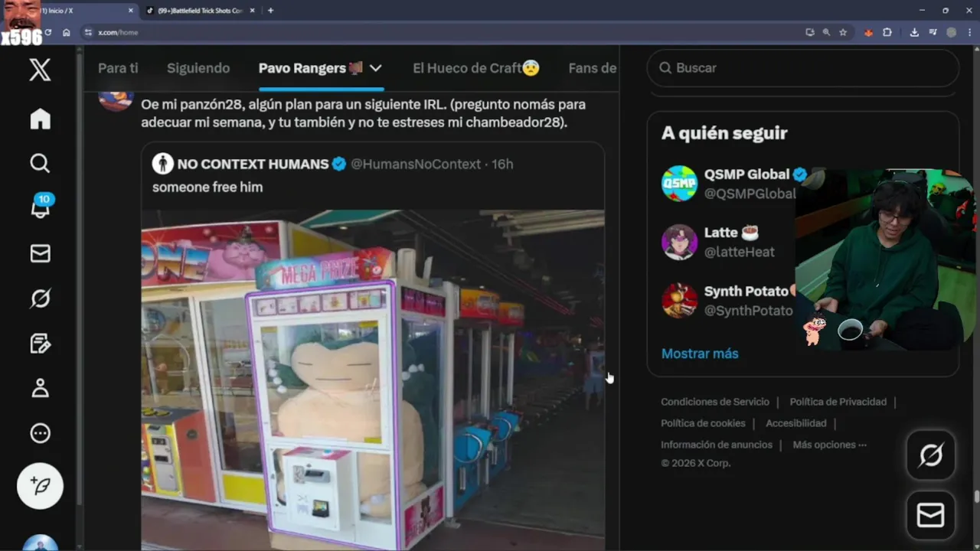Click the @HumansNoContext handle
Image resolution: width=980 pixels, height=551 pixels.
[416, 164]
